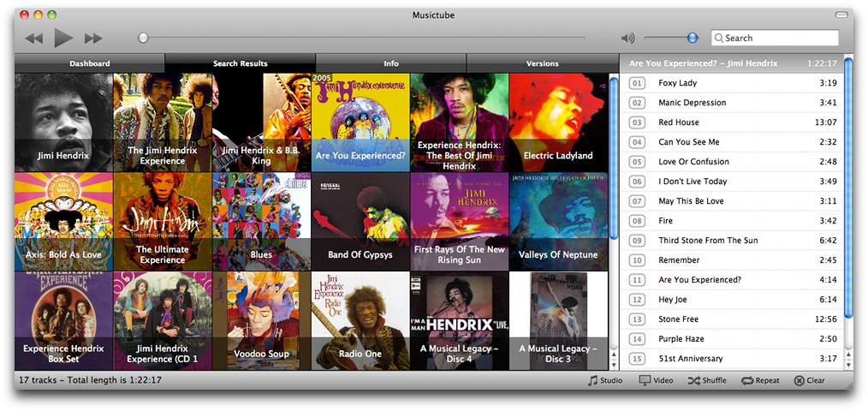Select the Hey Joe track

tap(732, 300)
